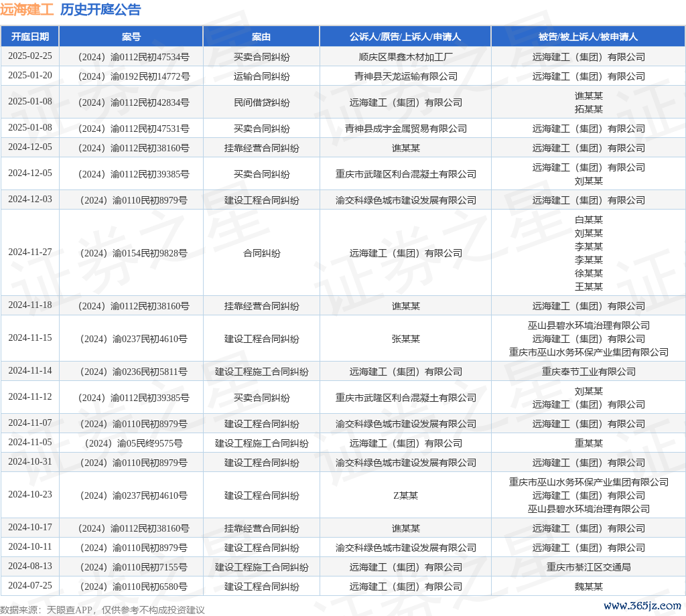
Task: Click the date cell 2024-11-14
Action: point(29,371)
